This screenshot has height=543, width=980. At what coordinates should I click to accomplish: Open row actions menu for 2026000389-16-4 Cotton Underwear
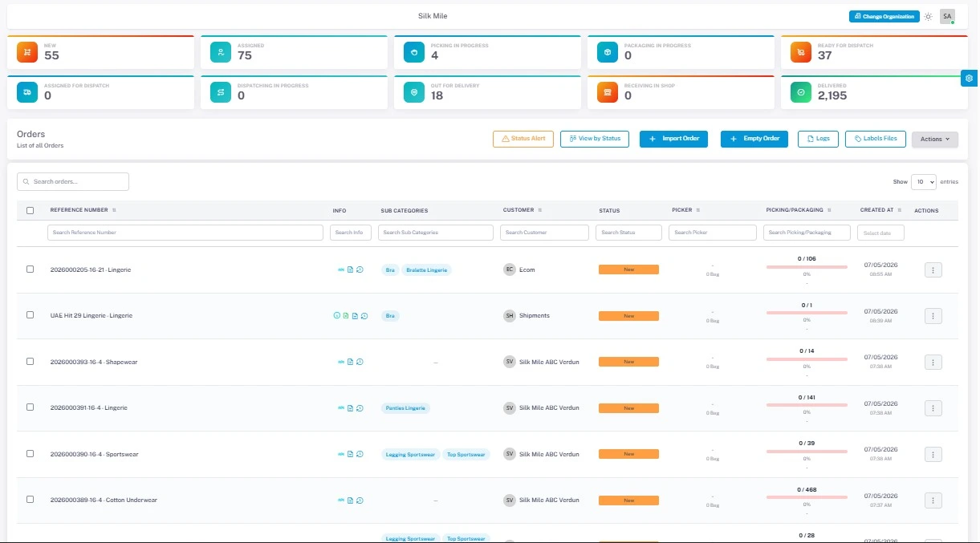pyautogui.click(x=933, y=500)
